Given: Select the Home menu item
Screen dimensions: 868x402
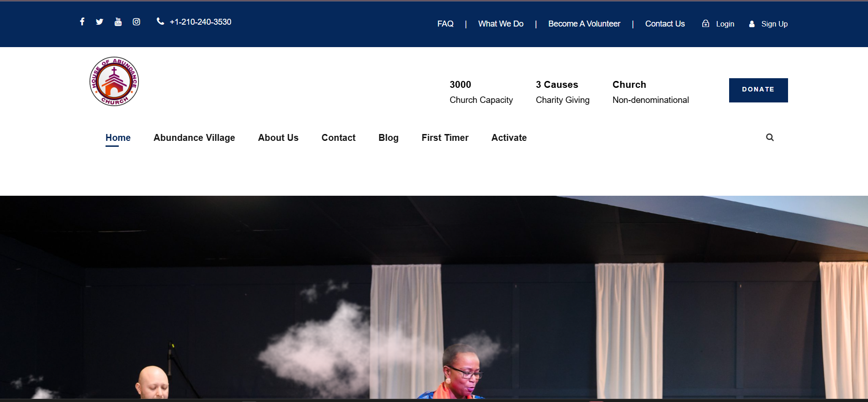Looking at the screenshot, I should tap(118, 138).
